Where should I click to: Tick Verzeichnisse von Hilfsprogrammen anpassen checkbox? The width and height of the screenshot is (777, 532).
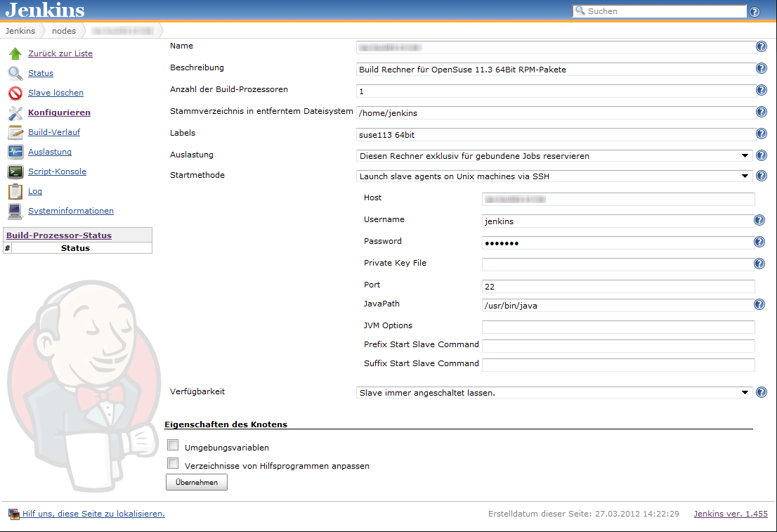coord(173,464)
